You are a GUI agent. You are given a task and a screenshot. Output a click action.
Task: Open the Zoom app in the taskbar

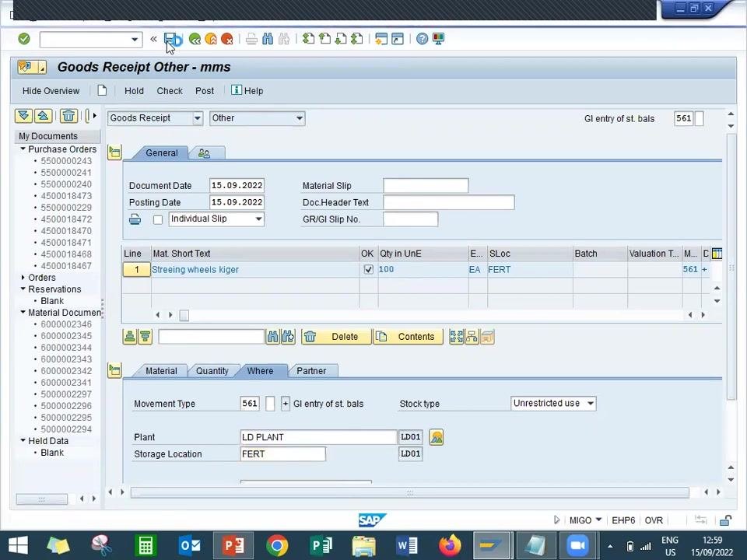click(577, 545)
